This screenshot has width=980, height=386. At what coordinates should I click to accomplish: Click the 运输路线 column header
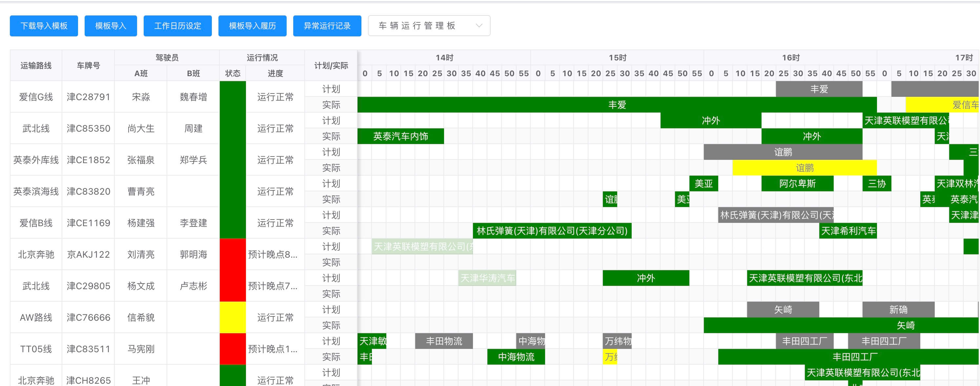click(36, 65)
